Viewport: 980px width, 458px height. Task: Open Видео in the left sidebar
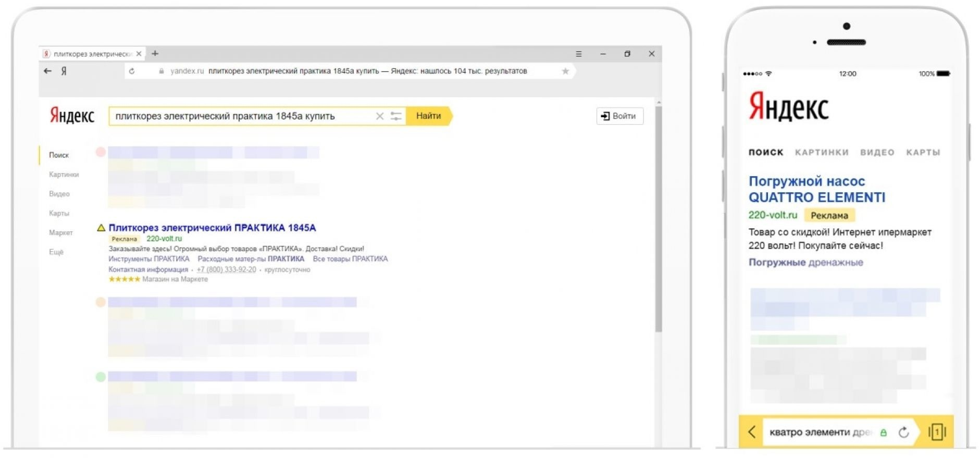click(59, 194)
